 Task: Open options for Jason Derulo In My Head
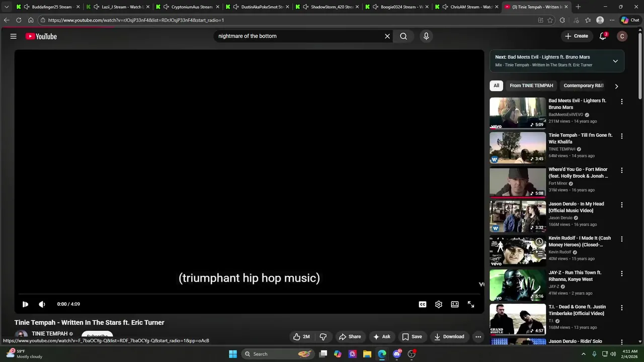tap(622, 205)
